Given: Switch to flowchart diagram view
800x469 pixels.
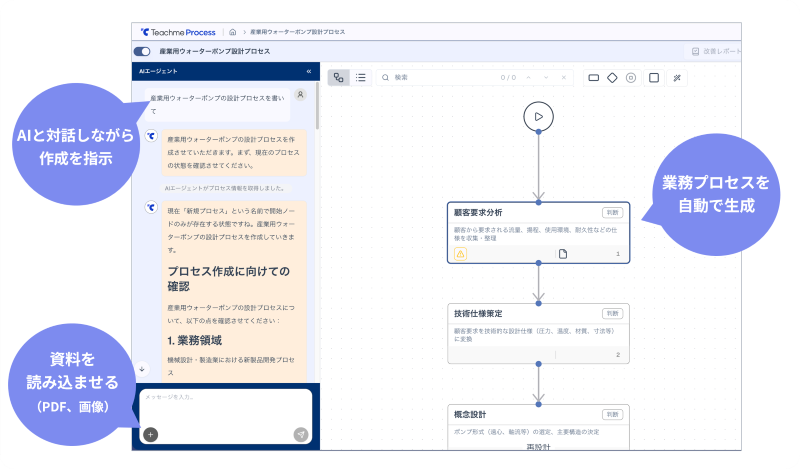Looking at the screenshot, I should (x=339, y=77).
